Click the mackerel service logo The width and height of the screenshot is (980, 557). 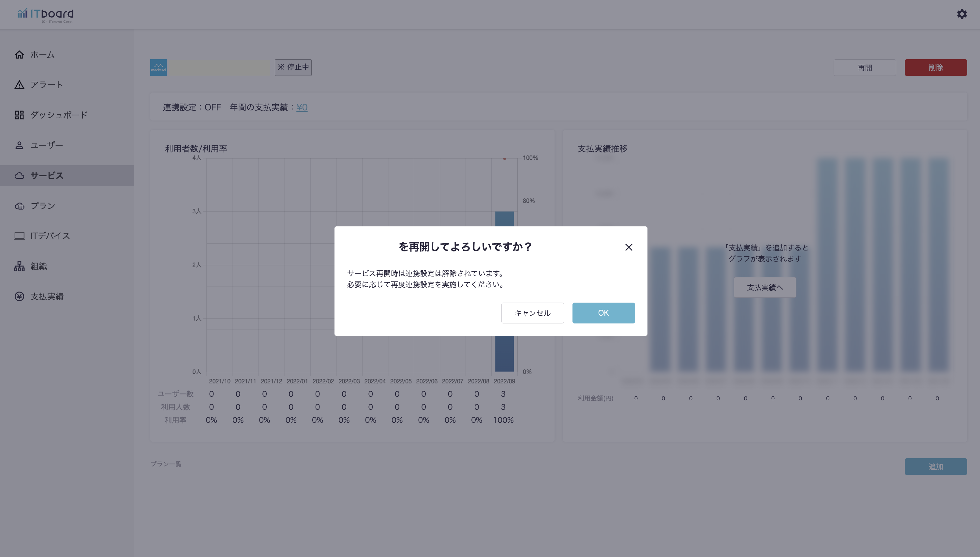pos(158,68)
